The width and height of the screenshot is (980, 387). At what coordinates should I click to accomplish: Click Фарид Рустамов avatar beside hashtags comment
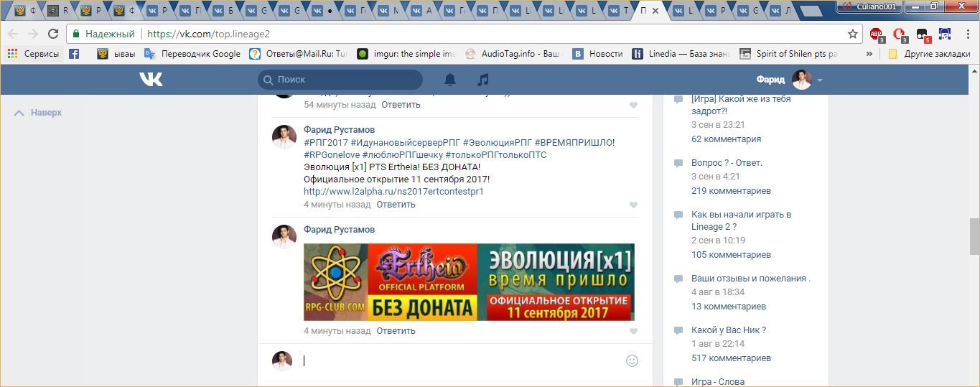tap(284, 136)
